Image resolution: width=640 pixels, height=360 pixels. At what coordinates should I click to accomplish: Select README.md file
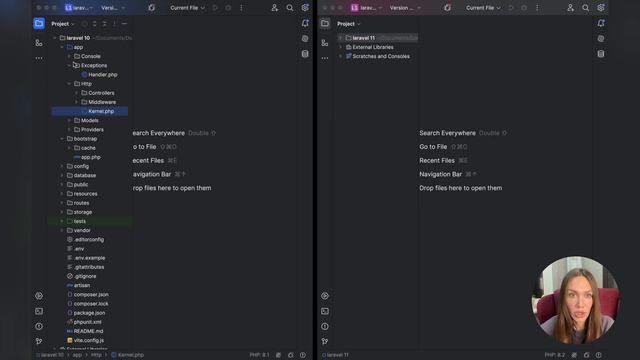[85, 331]
